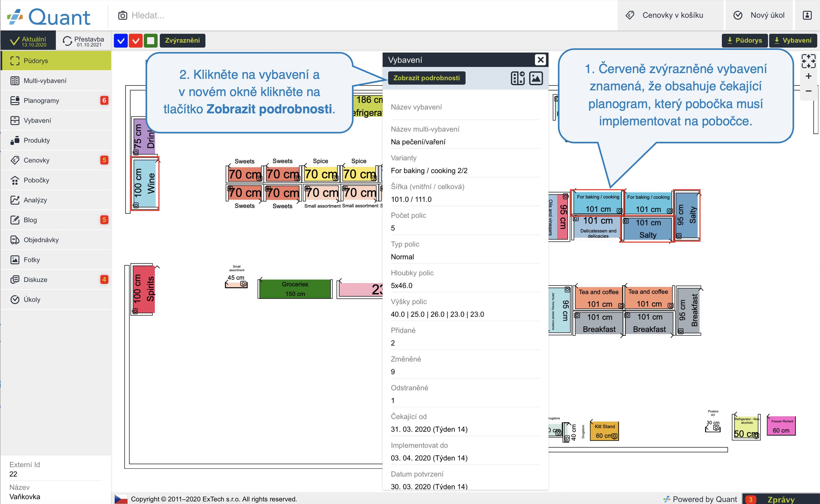Expand the Zprávy messages panel

point(781,499)
